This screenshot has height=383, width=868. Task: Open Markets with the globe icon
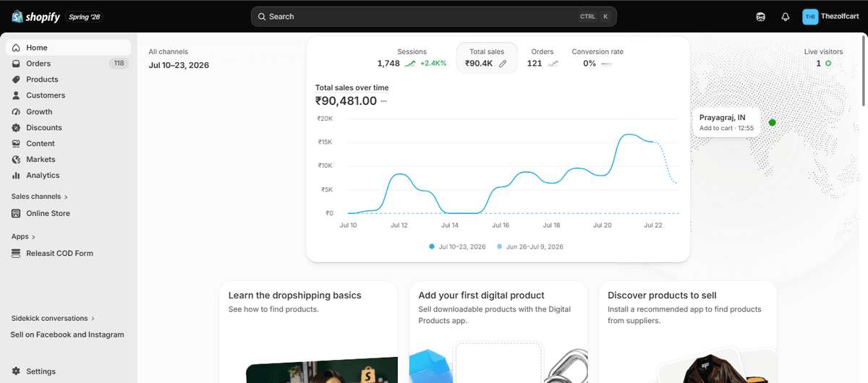pos(68,160)
